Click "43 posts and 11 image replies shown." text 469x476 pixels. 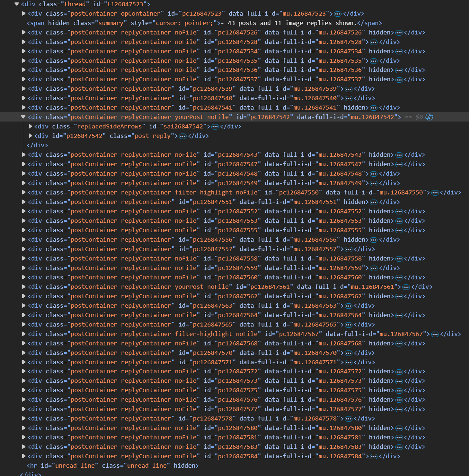click(x=292, y=23)
